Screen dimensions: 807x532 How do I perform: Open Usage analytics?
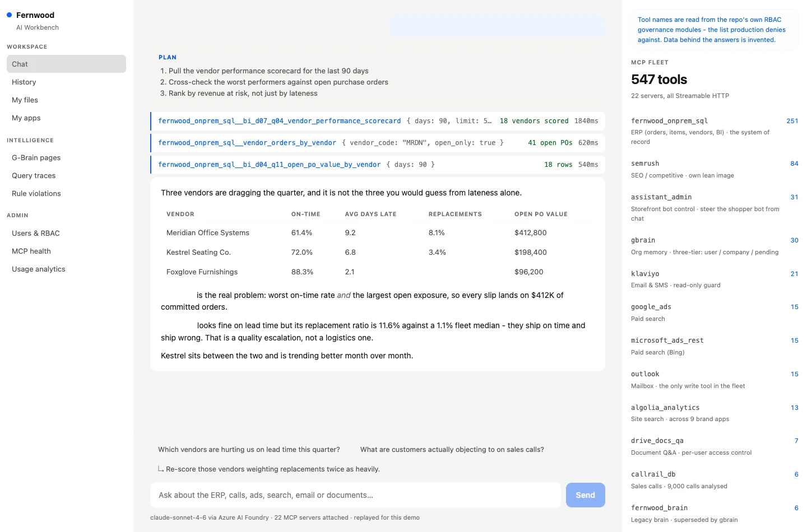[66, 269]
